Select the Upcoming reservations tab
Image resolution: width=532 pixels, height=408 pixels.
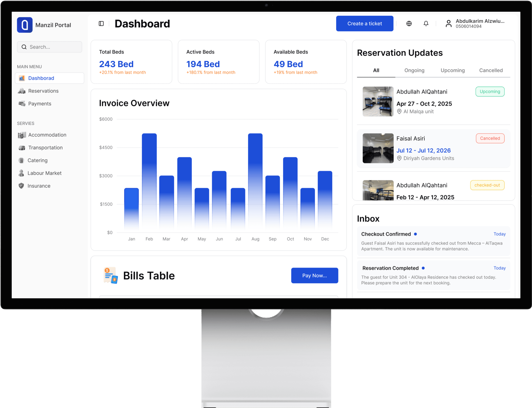452,70
